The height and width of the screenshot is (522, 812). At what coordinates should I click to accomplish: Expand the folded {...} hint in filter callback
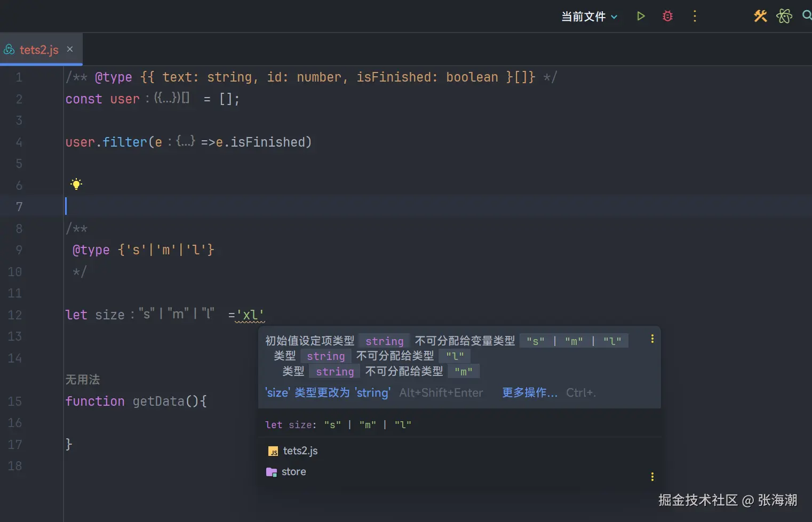pos(185,141)
